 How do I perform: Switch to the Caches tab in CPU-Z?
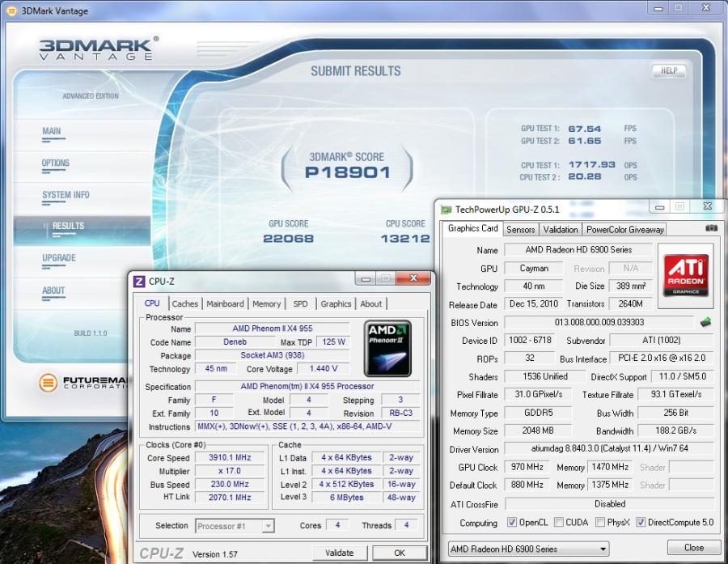click(184, 303)
